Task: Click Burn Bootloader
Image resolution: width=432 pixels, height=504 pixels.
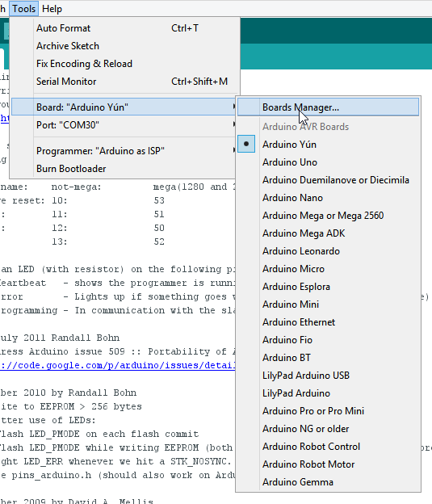Action: pyautogui.click(x=124, y=169)
